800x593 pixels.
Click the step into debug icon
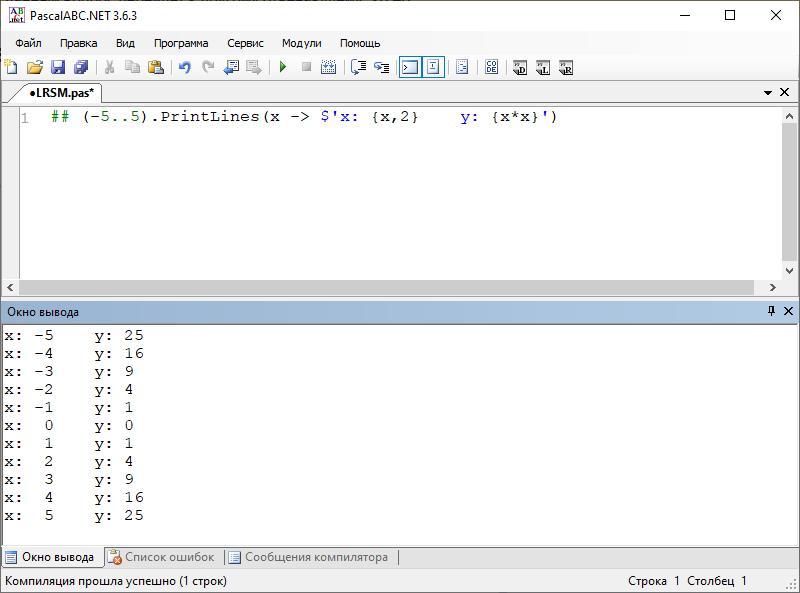click(x=382, y=67)
